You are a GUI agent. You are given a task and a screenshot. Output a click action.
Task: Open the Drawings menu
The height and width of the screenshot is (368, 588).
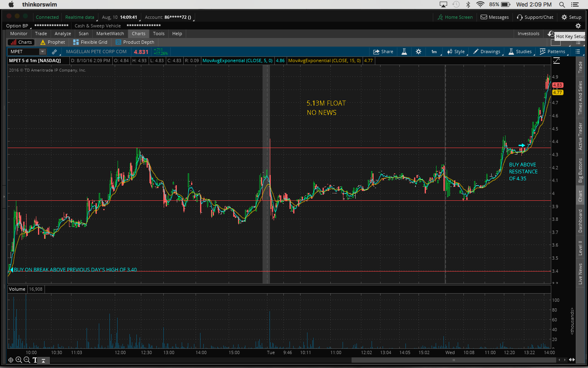coord(487,52)
